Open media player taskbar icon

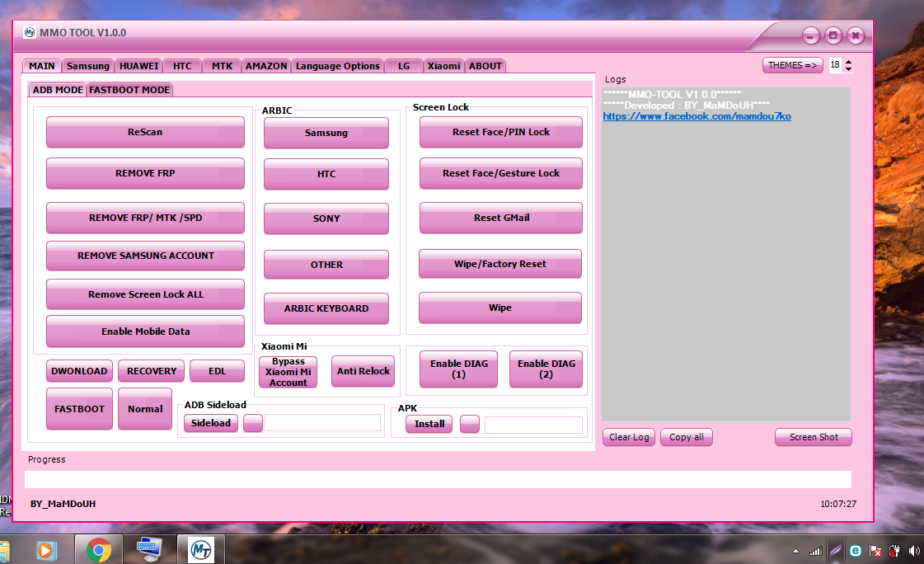click(46, 551)
